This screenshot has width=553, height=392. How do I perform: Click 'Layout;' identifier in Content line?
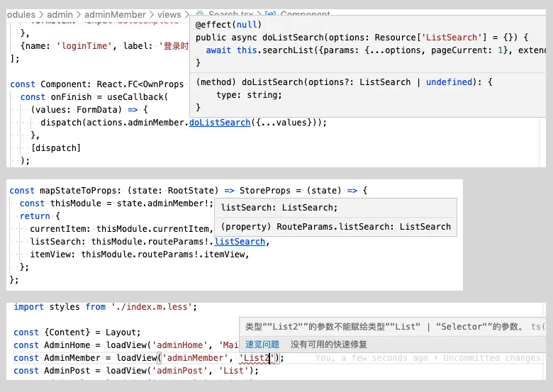pos(123,332)
